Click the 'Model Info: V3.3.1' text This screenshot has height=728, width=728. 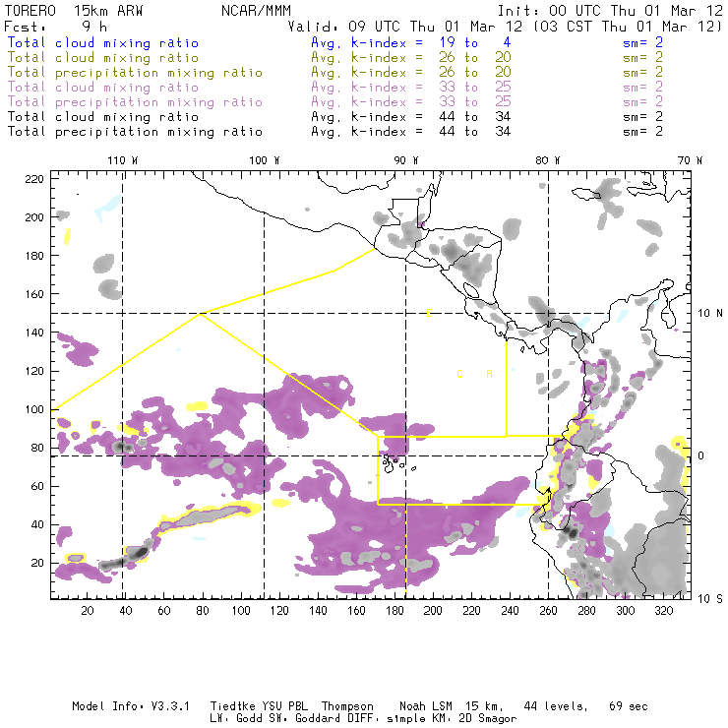(x=131, y=706)
